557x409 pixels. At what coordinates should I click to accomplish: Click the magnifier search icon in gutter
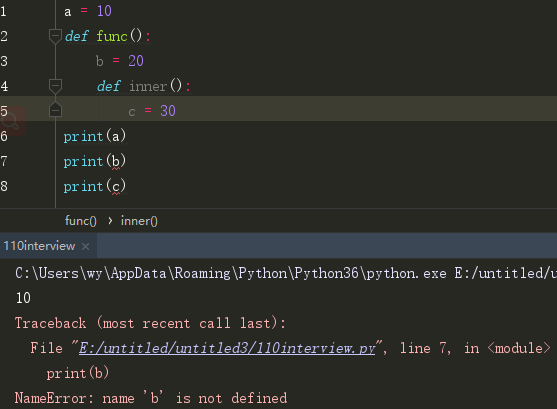[x=10, y=122]
